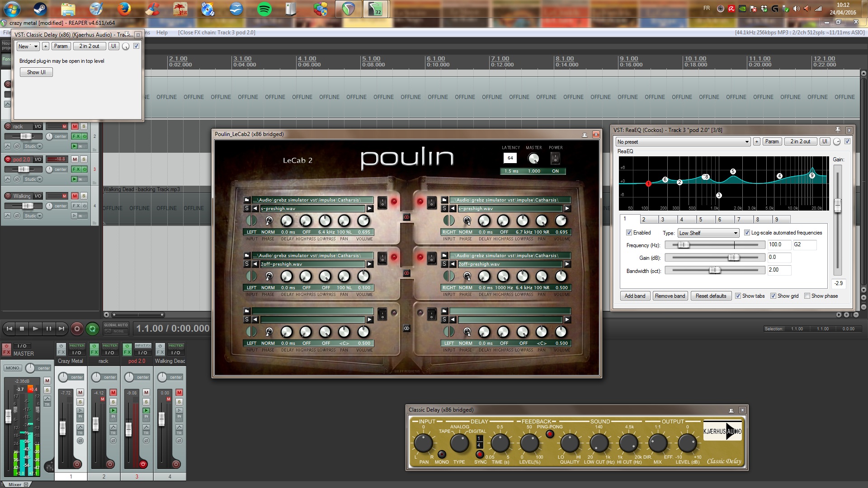Open Classic Delay preset dropdown labeled New

point(28,46)
